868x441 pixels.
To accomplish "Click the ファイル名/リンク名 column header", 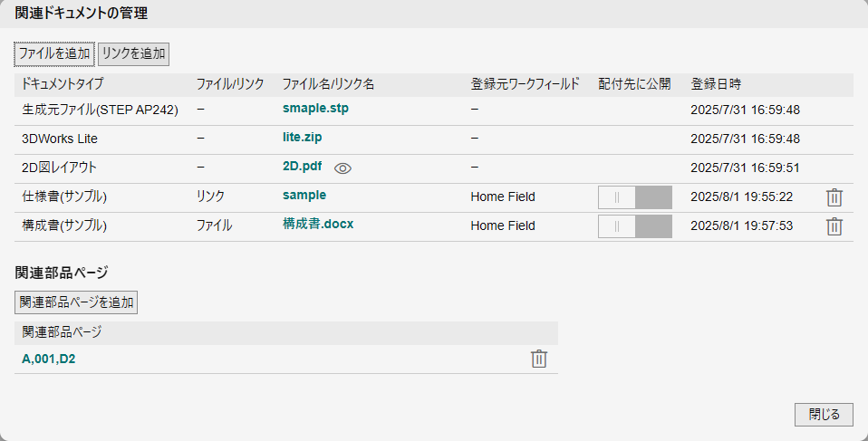I will 328,84.
